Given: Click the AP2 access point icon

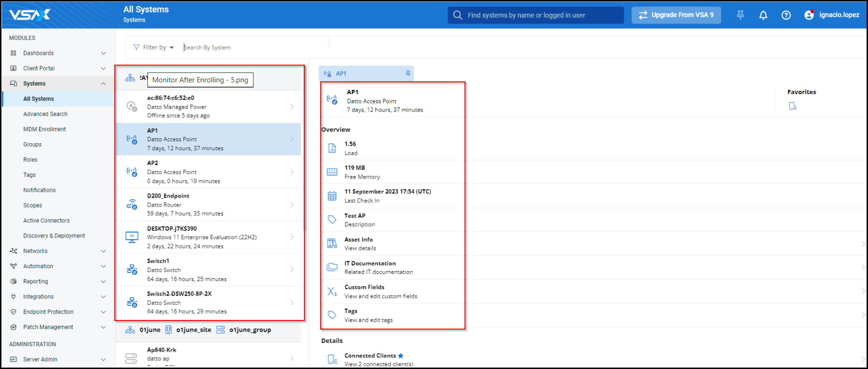Looking at the screenshot, I should tap(132, 172).
